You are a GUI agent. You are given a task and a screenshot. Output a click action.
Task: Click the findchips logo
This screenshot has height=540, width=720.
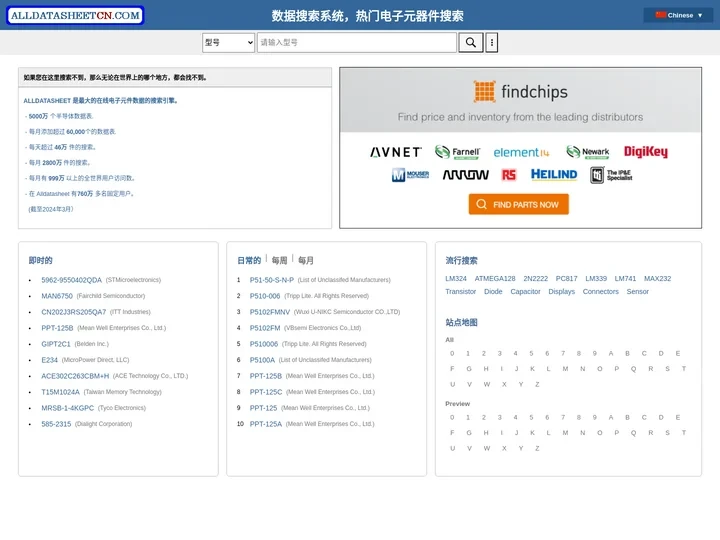point(520,91)
